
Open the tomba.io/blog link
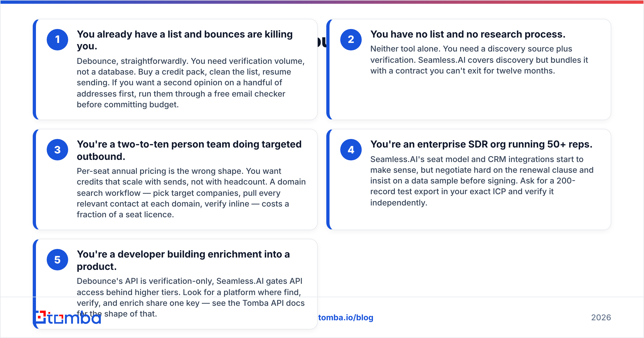[x=346, y=318]
